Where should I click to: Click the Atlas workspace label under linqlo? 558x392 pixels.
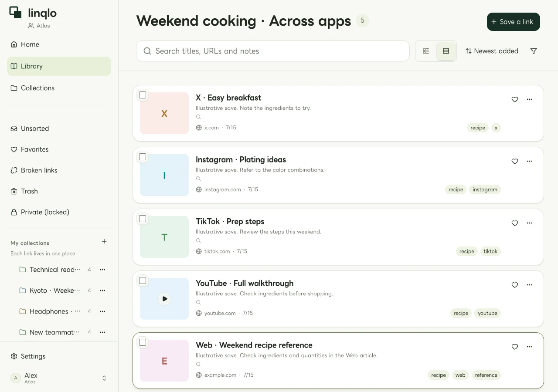[39, 26]
